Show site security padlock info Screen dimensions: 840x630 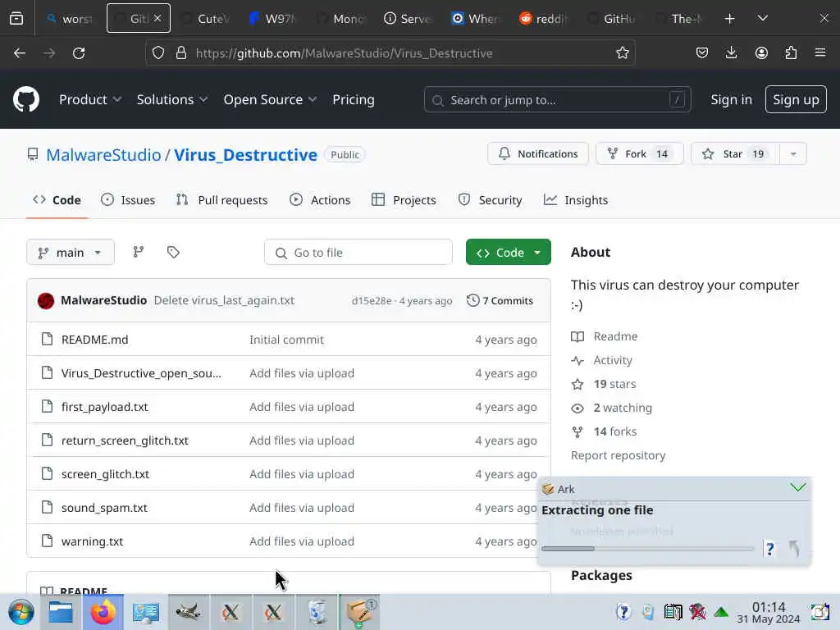point(181,53)
